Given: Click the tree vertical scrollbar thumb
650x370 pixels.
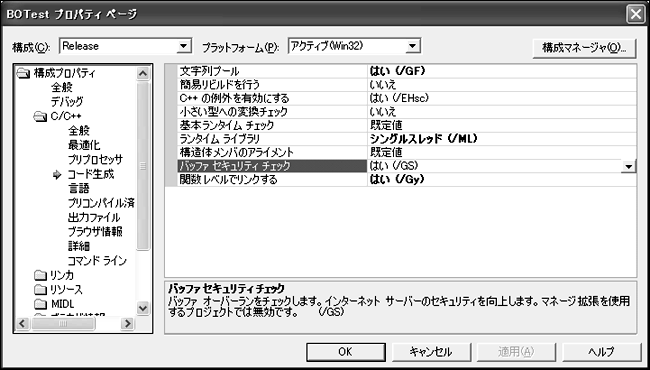Looking at the screenshot, I should [x=143, y=166].
